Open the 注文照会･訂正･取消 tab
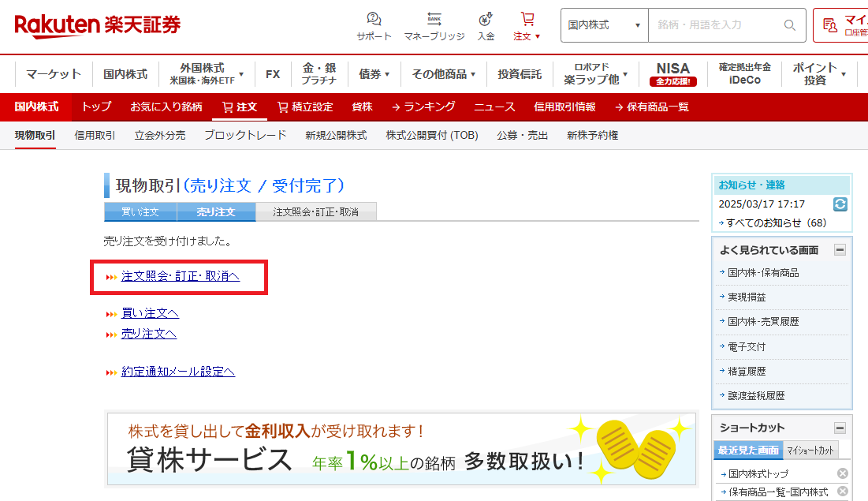868x501 pixels. tap(315, 212)
